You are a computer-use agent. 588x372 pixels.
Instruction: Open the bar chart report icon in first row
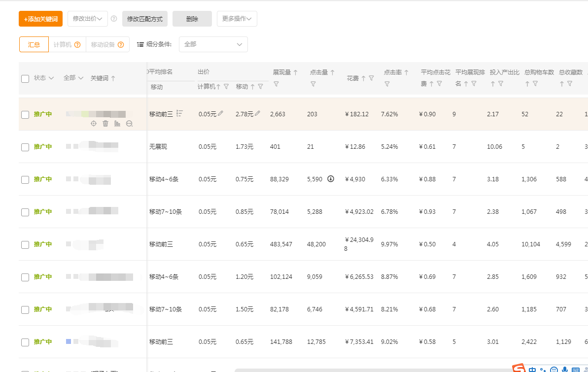click(117, 124)
